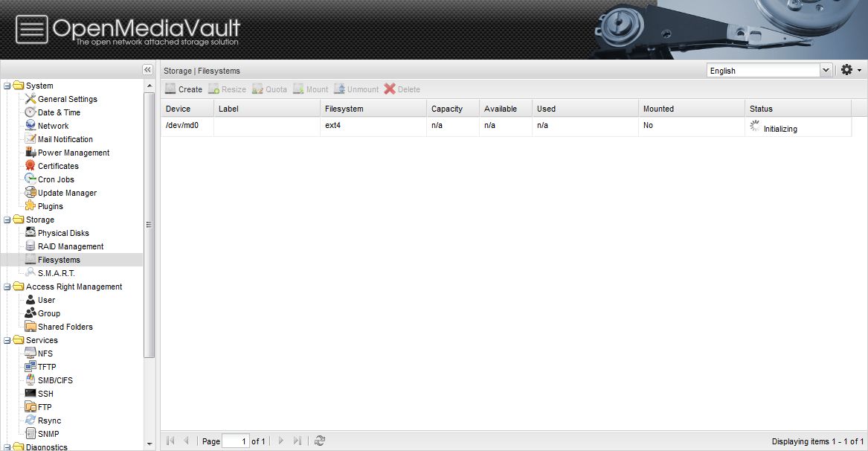The image size is (868, 451).
Task: Collapse the Storage tree node
Action: 7,220
